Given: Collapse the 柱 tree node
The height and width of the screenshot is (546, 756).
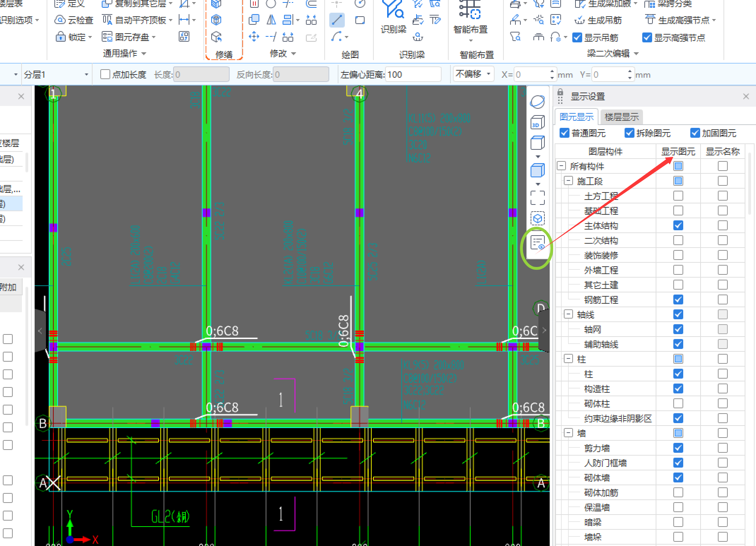Looking at the screenshot, I should point(568,359).
